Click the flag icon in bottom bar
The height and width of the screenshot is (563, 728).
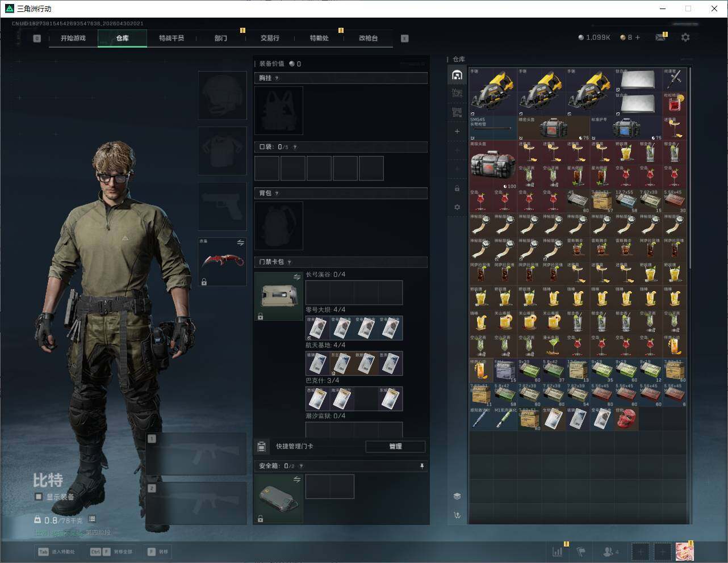click(581, 551)
